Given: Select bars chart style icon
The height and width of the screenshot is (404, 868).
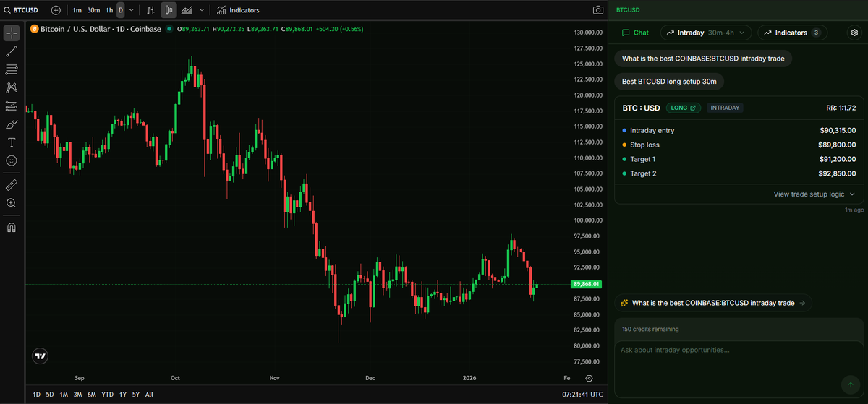Looking at the screenshot, I should tap(150, 10).
